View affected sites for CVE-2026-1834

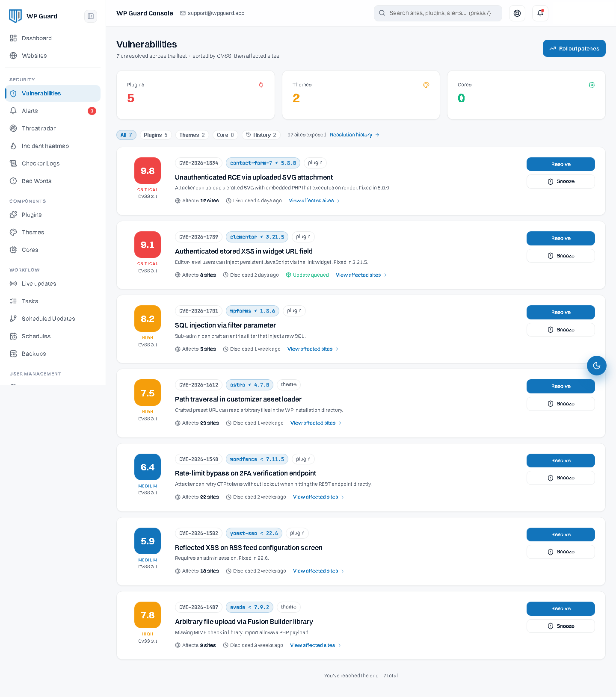coord(314,201)
